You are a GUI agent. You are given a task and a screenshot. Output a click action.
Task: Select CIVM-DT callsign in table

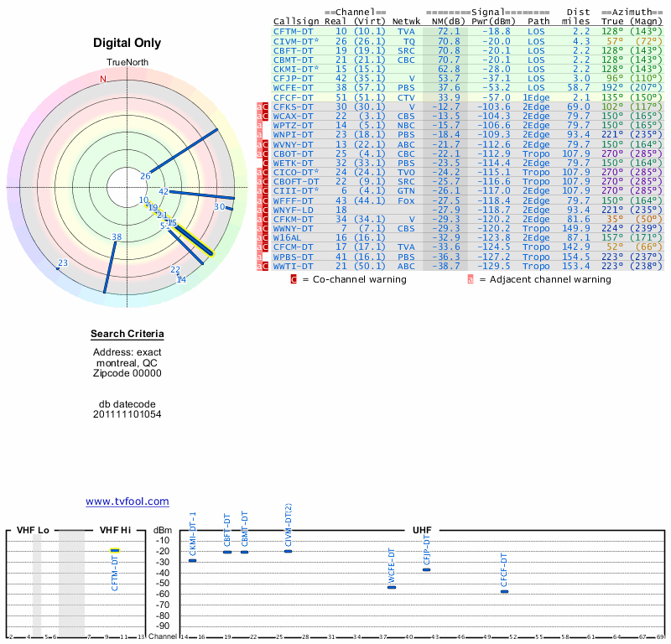pos(296,41)
